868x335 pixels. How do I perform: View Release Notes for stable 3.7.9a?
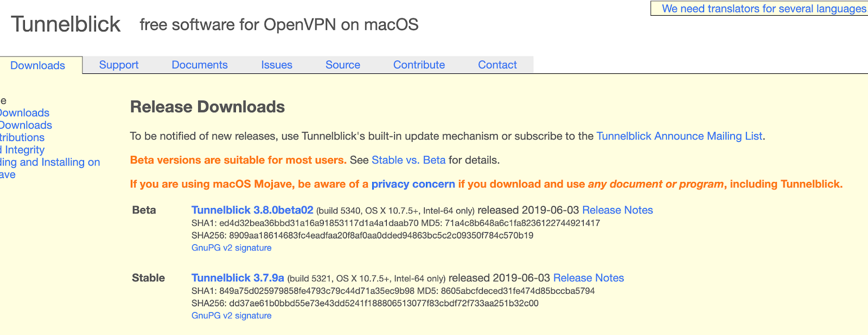click(589, 278)
